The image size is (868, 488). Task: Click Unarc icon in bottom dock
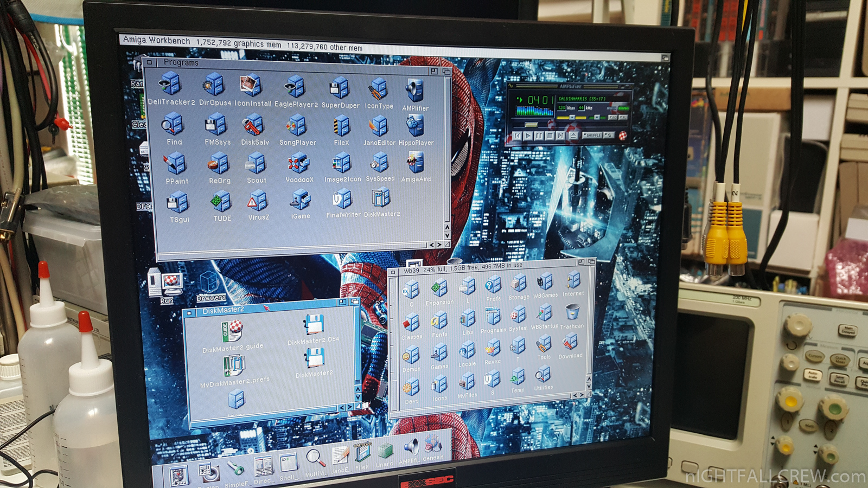385,451
